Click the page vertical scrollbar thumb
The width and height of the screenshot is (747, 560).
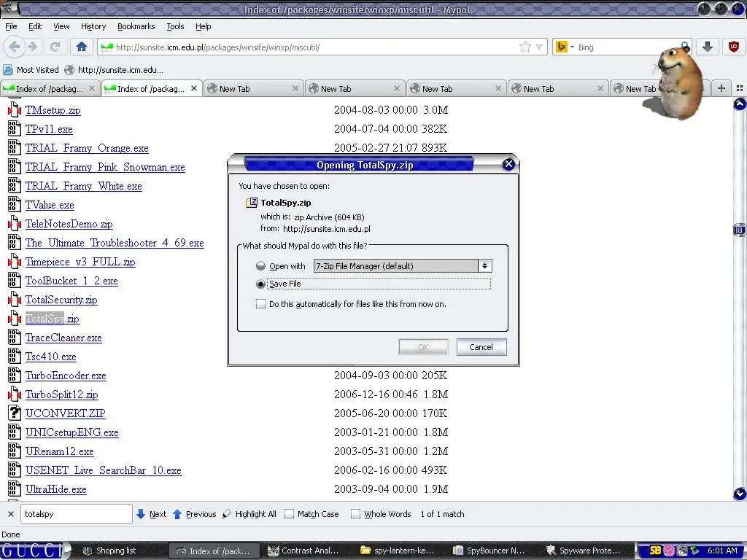[740, 230]
